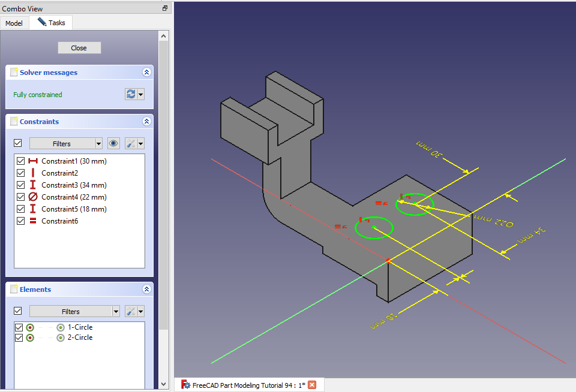576x392 pixels.
Task: Open the Elements Filters dropdown arrow
Action: tap(116, 311)
